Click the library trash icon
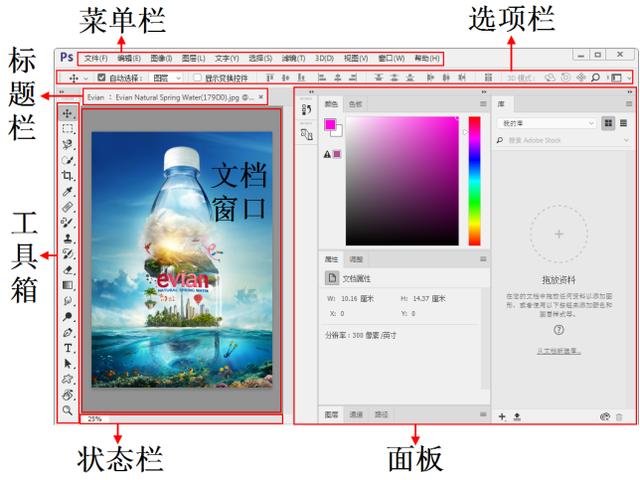640x480 pixels. pos(619,417)
